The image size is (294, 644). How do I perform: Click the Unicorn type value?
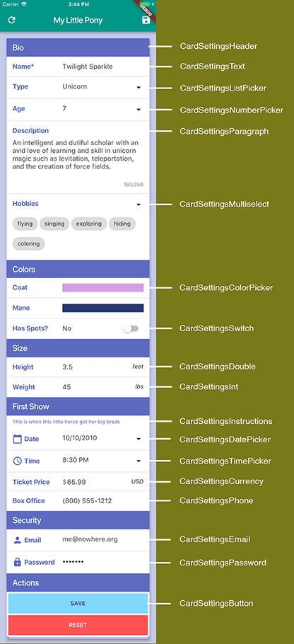click(x=75, y=86)
